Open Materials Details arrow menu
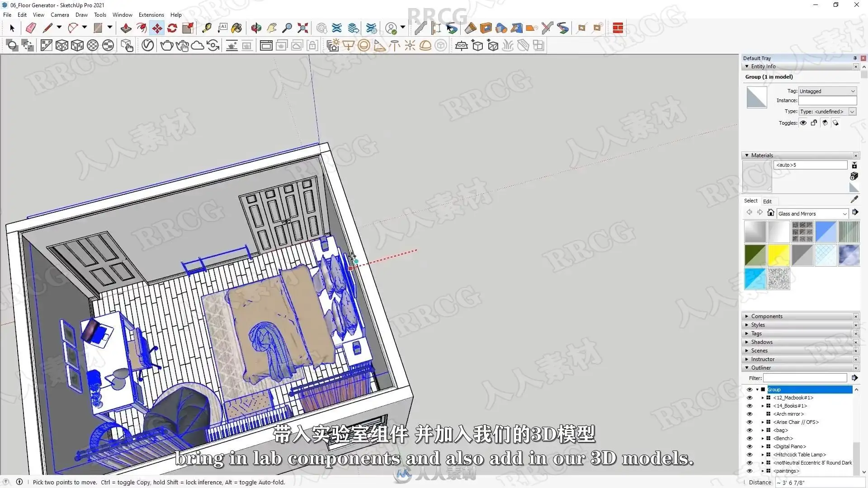The height and width of the screenshot is (488, 868). point(855,212)
